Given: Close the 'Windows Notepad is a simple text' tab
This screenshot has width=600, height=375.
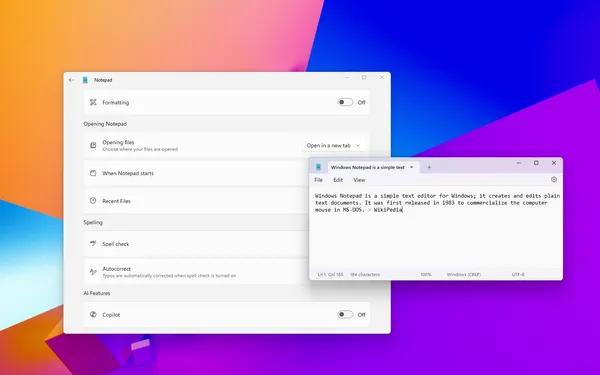Looking at the screenshot, I should coord(412,167).
